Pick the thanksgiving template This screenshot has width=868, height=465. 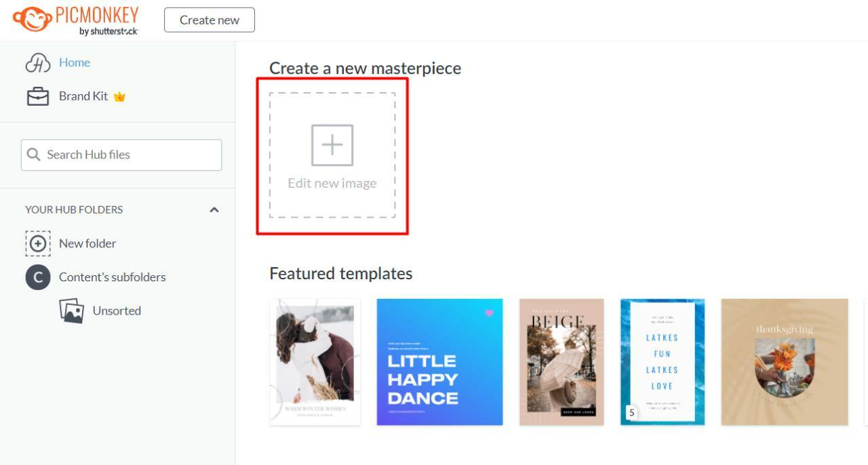click(785, 362)
